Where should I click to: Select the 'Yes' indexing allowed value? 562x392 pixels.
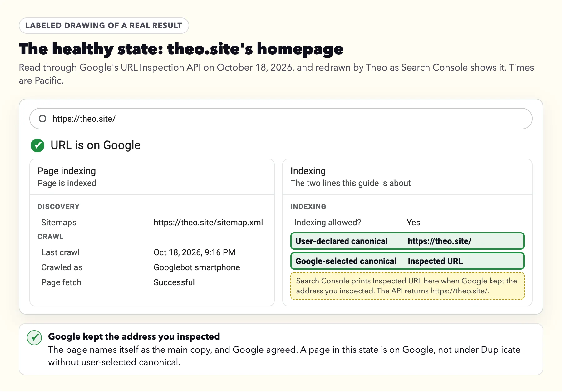413,223
